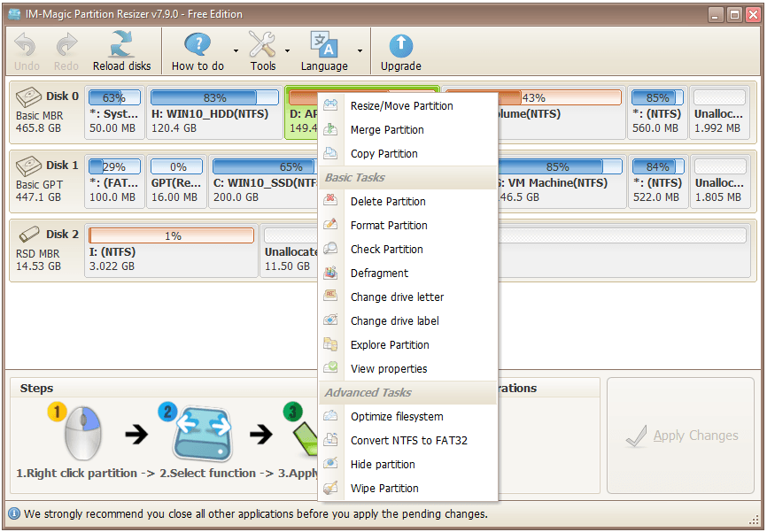Open the How to do help icon
767x532 pixels.
(198, 44)
